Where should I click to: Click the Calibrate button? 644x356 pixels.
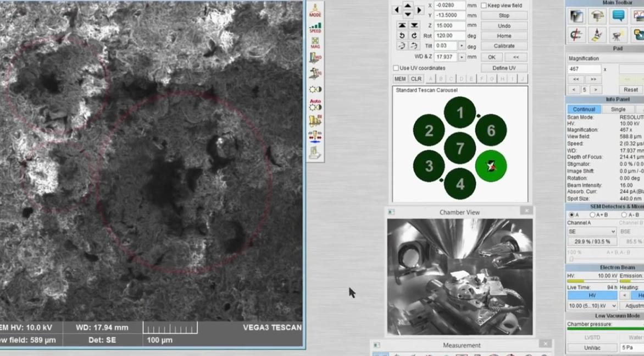click(504, 46)
